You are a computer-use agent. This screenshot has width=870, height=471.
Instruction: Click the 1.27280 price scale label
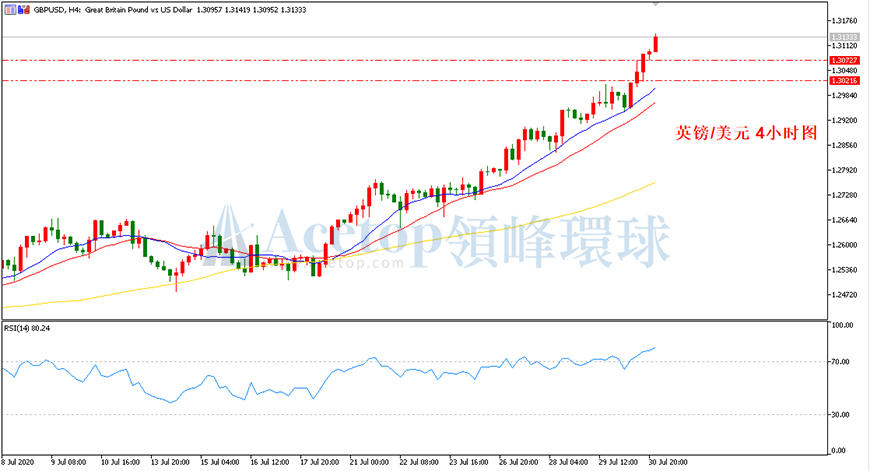[x=844, y=195]
